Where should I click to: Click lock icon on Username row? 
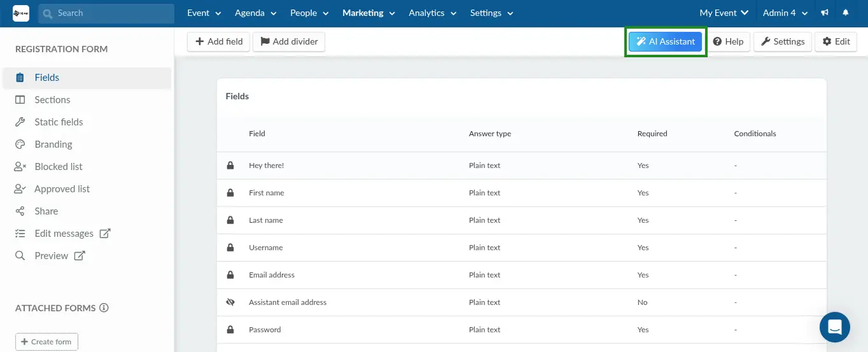(230, 248)
